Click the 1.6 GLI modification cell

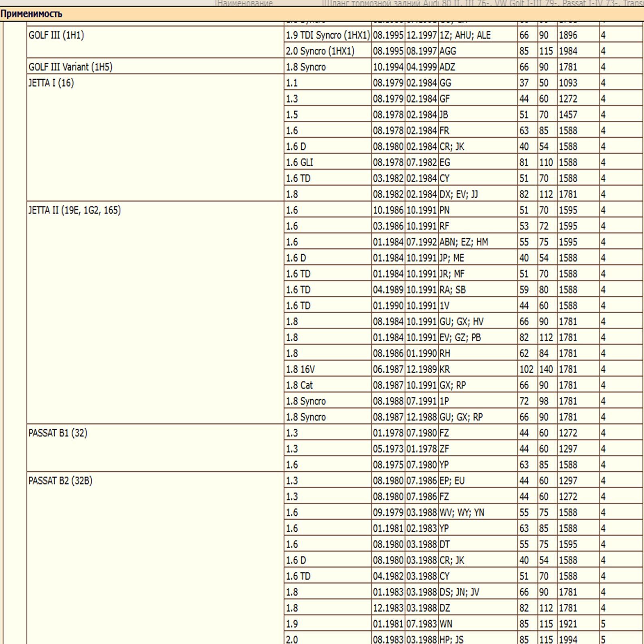[x=328, y=162]
